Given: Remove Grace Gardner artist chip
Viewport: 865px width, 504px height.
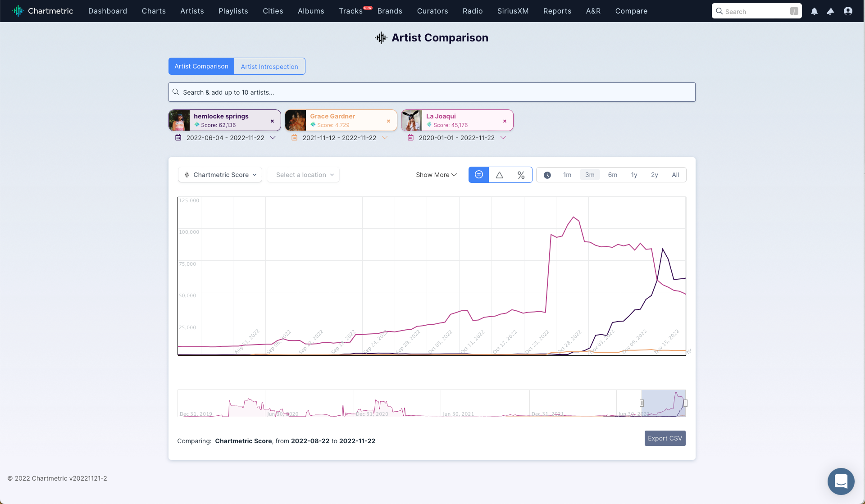Looking at the screenshot, I should pyautogui.click(x=388, y=121).
